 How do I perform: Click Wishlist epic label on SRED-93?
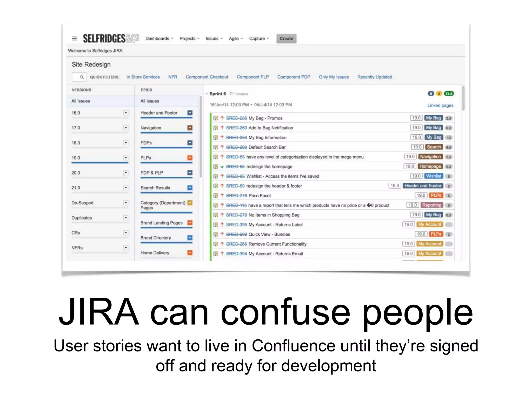click(x=434, y=176)
